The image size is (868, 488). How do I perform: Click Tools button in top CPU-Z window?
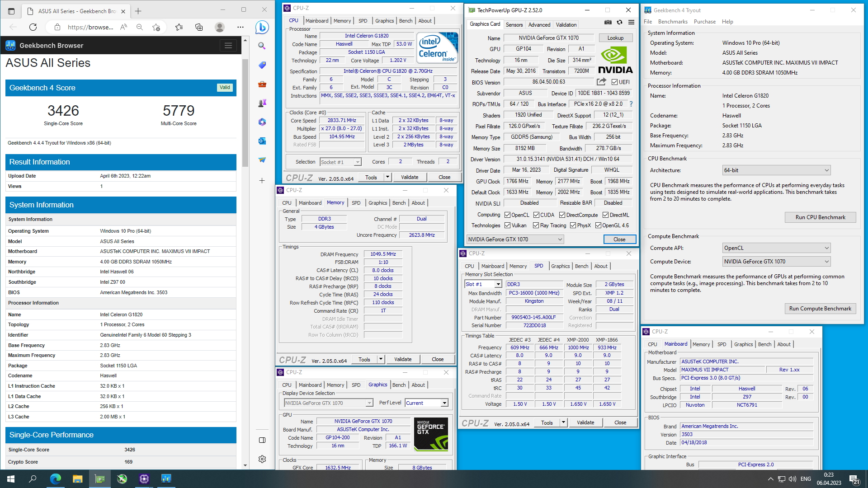371,177
